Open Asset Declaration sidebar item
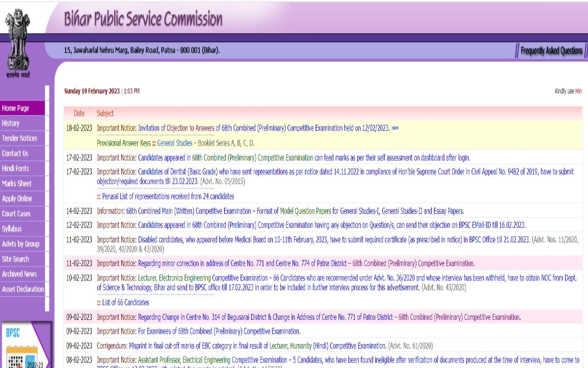 [23, 289]
